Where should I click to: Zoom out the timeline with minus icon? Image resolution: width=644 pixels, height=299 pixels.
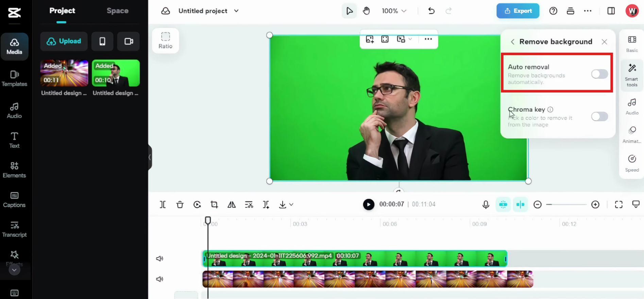point(538,204)
